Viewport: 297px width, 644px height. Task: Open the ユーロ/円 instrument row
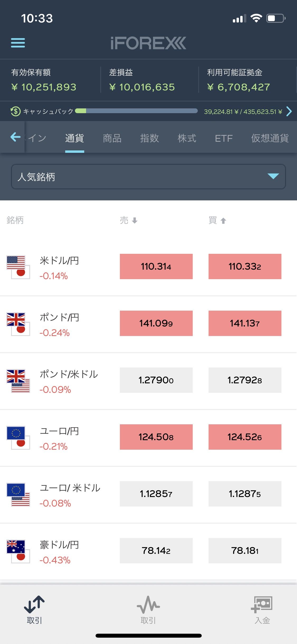[x=148, y=438]
